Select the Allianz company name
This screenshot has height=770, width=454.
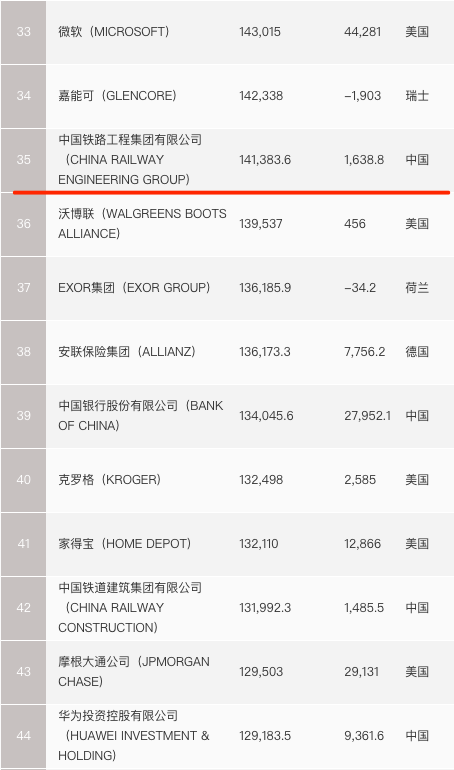(127, 352)
